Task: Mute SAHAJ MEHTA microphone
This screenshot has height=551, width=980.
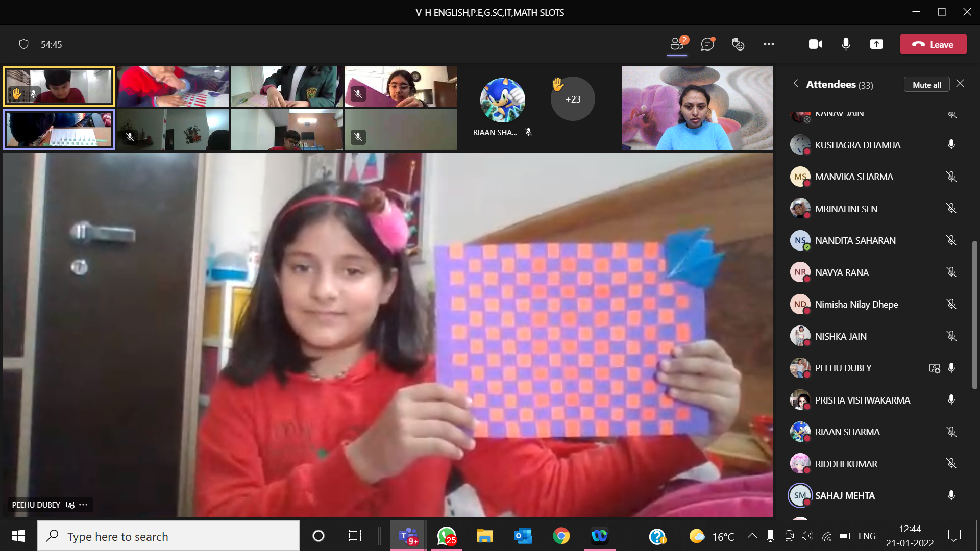Action: coord(951,495)
